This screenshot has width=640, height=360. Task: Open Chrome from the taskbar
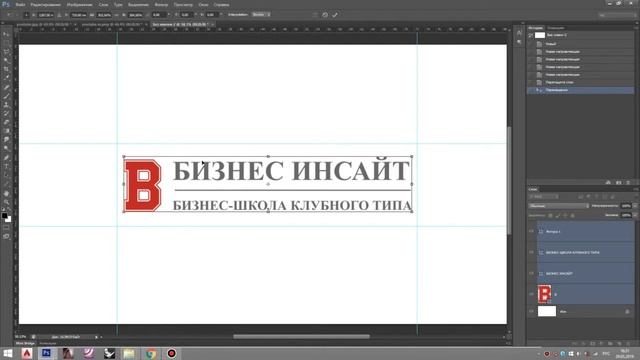tap(151, 353)
